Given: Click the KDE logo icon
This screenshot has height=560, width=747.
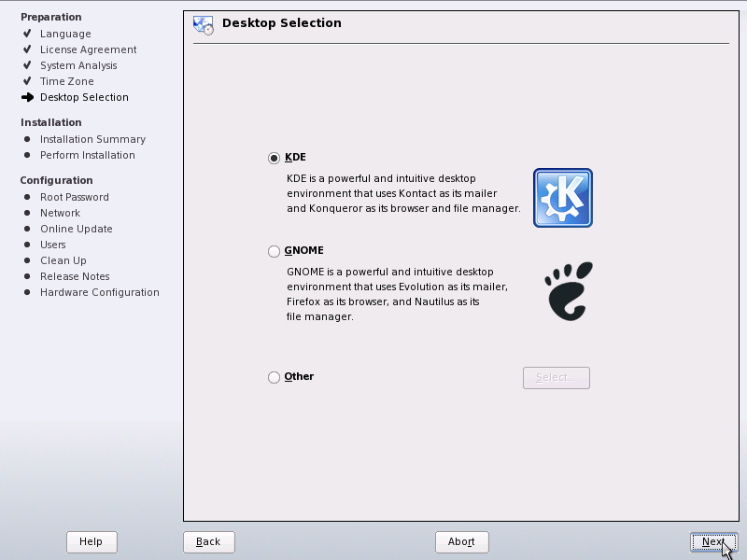Looking at the screenshot, I should [563, 198].
